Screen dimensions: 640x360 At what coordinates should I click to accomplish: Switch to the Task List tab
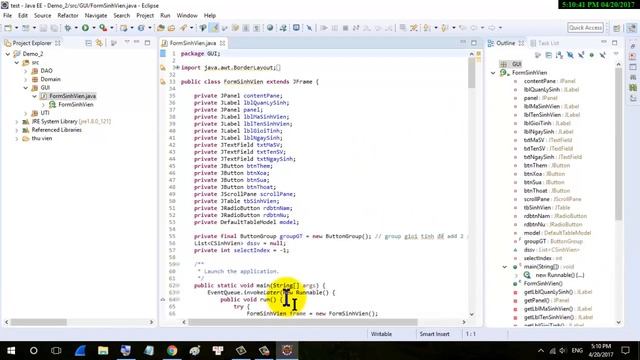(544, 43)
